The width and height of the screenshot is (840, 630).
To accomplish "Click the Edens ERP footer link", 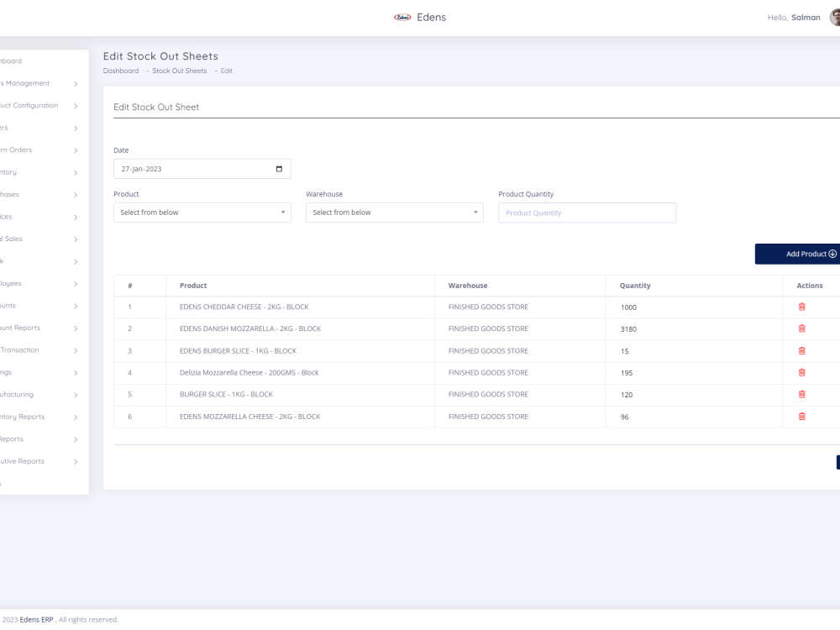I will pos(36,619).
